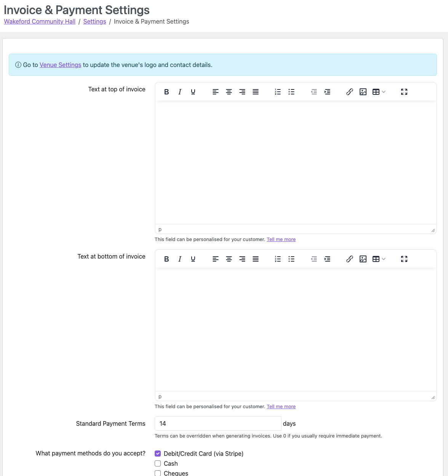Go to Settings via the breadcrumb
Viewport: 448px width, 476px height.
tap(94, 21)
